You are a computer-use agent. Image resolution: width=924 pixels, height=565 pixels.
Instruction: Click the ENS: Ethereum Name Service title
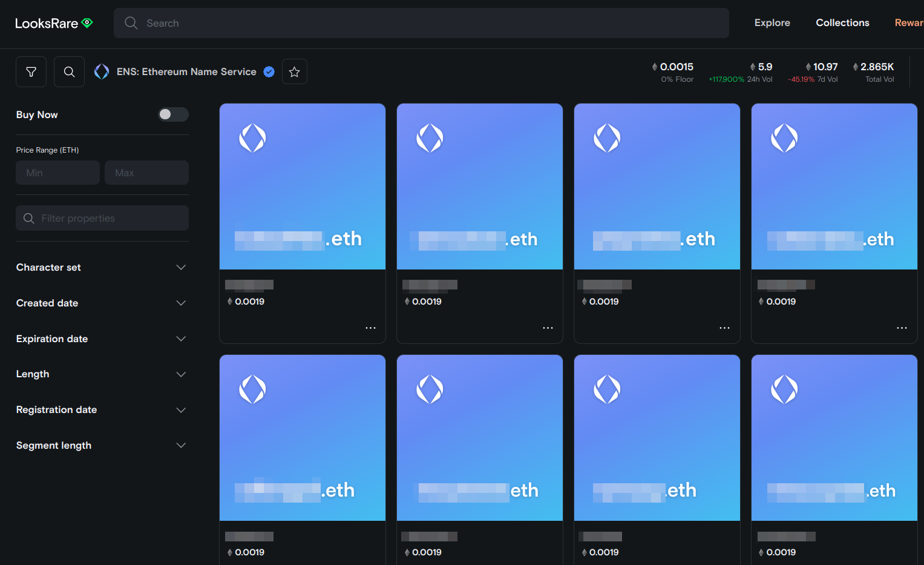(186, 72)
